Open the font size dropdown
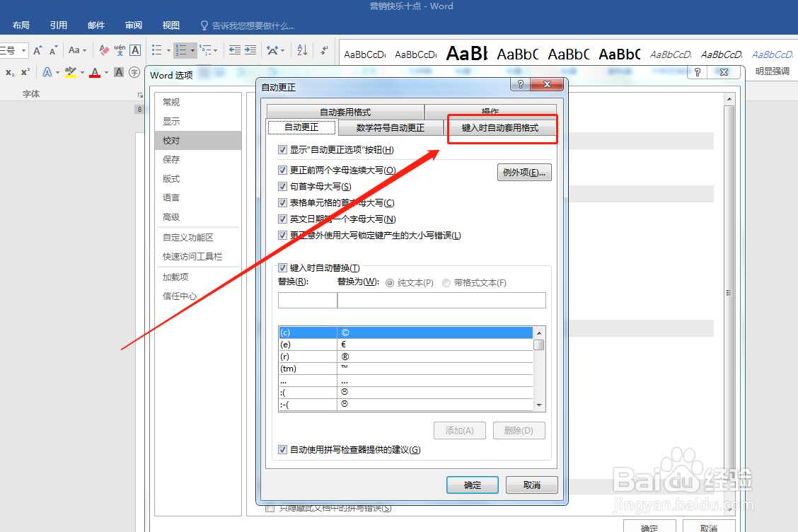Screen dimensions: 798x532 (23, 50)
